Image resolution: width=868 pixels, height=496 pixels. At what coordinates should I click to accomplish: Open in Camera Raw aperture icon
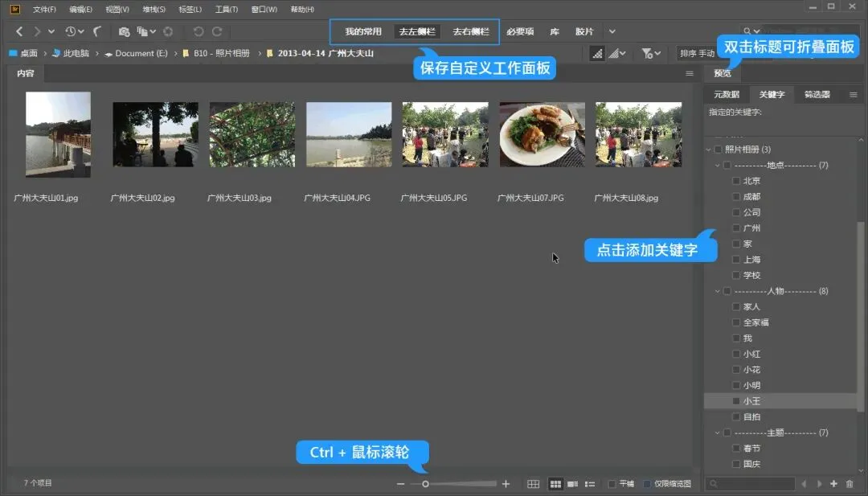coord(168,31)
